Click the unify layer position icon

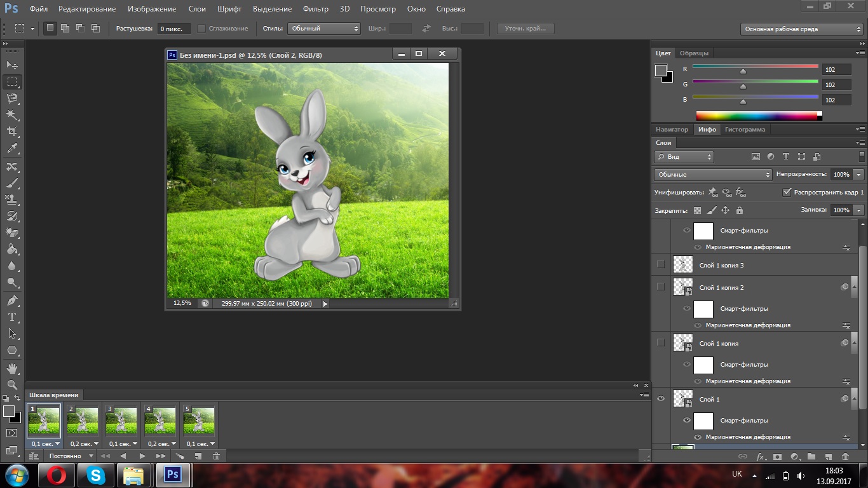(713, 192)
